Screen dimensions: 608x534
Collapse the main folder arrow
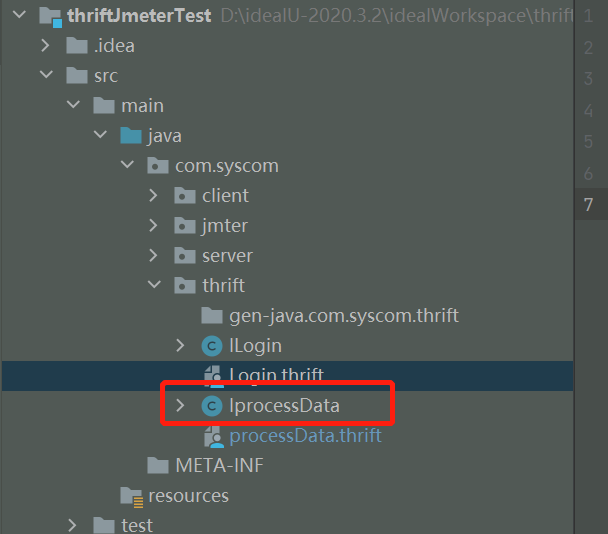point(73,104)
